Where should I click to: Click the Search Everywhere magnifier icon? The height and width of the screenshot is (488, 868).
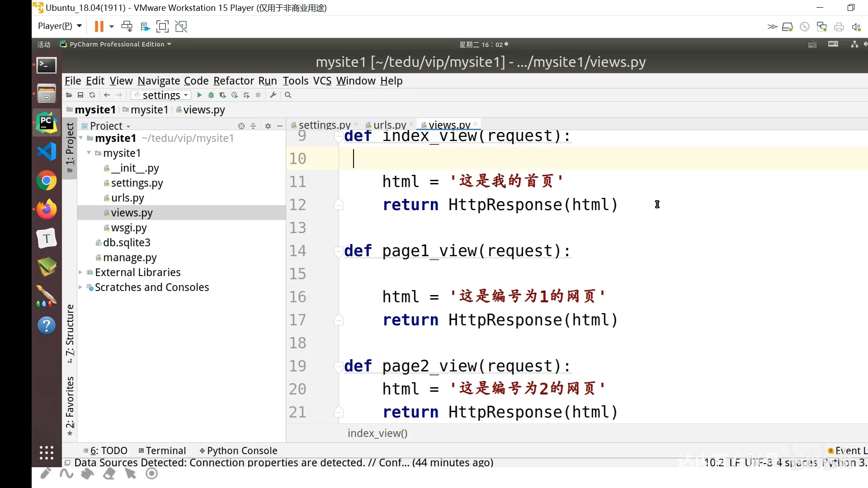(288, 95)
